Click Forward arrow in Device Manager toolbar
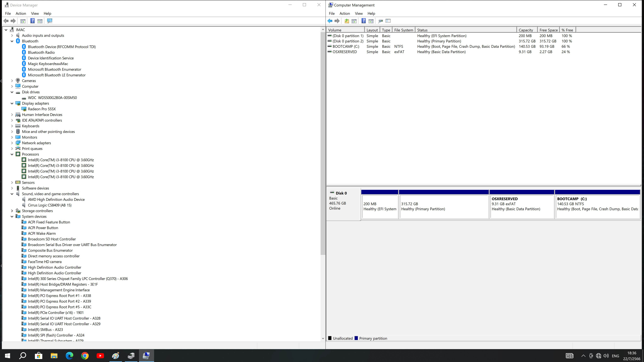The width and height of the screenshot is (644, 362). click(x=13, y=21)
